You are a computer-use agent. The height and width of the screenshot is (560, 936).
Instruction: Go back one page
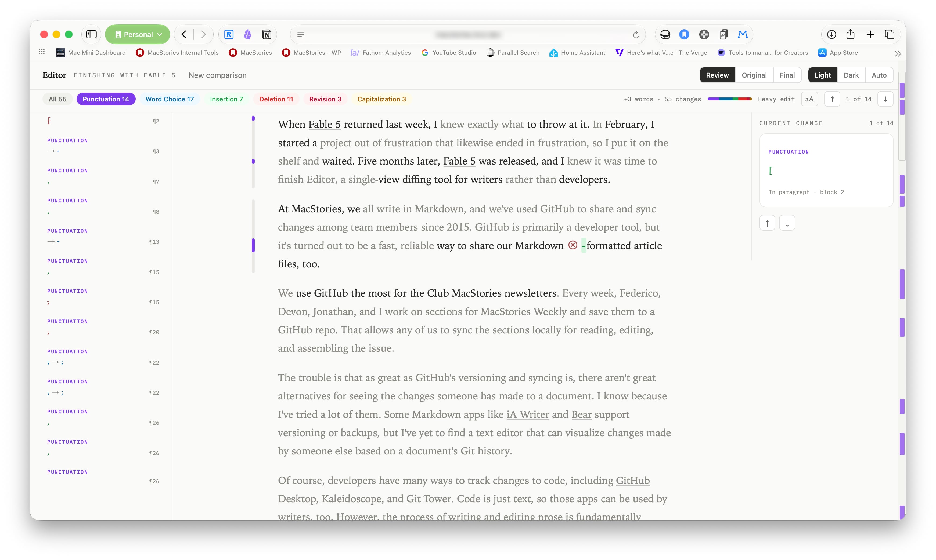[x=184, y=34]
